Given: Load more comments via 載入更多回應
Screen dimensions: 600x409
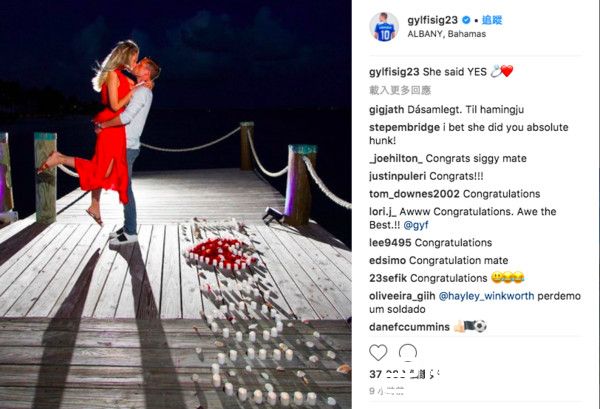Looking at the screenshot, I should coord(400,90).
